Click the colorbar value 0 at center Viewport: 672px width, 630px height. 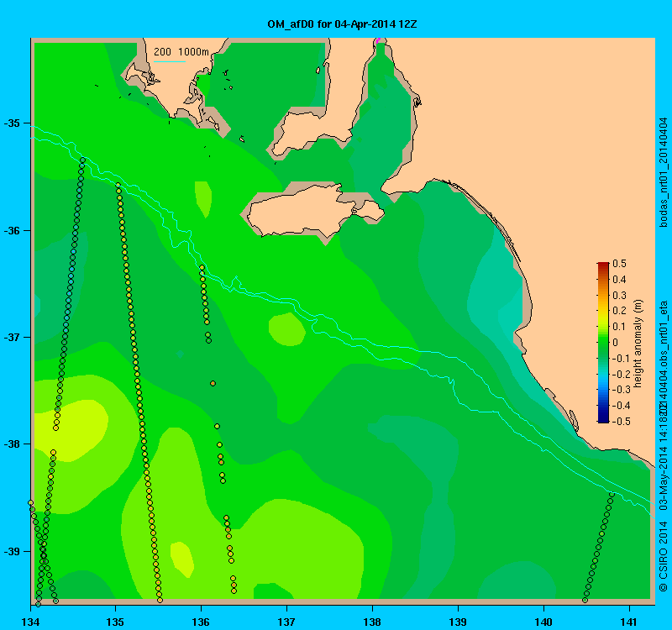click(x=616, y=343)
